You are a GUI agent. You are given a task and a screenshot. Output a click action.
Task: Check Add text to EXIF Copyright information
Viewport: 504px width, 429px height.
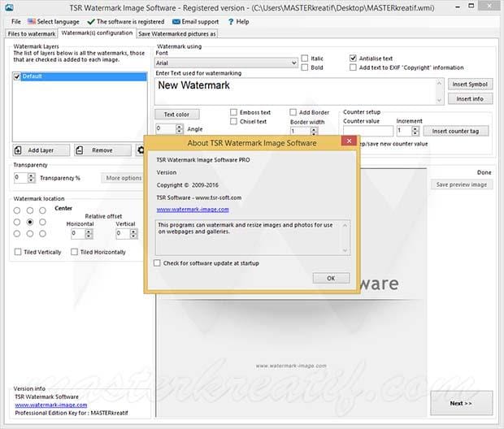(353, 67)
